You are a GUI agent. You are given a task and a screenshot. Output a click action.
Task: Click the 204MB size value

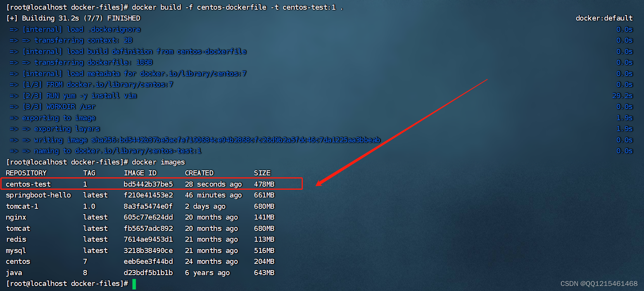264,262
